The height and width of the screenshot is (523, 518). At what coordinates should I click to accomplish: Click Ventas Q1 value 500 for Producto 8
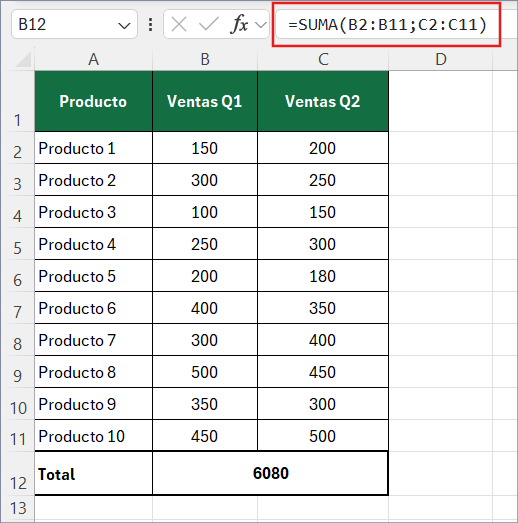pos(205,372)
